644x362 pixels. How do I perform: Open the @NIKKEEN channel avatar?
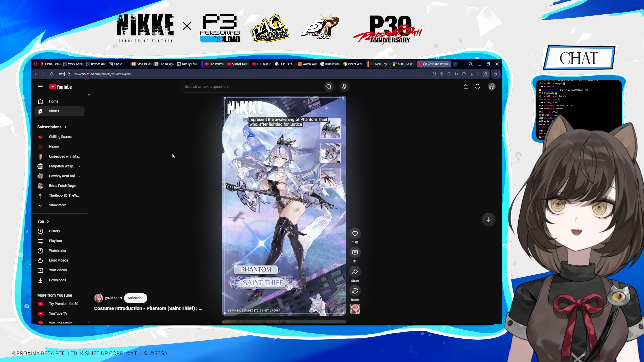pyautogui.click(x=99, y=298)
